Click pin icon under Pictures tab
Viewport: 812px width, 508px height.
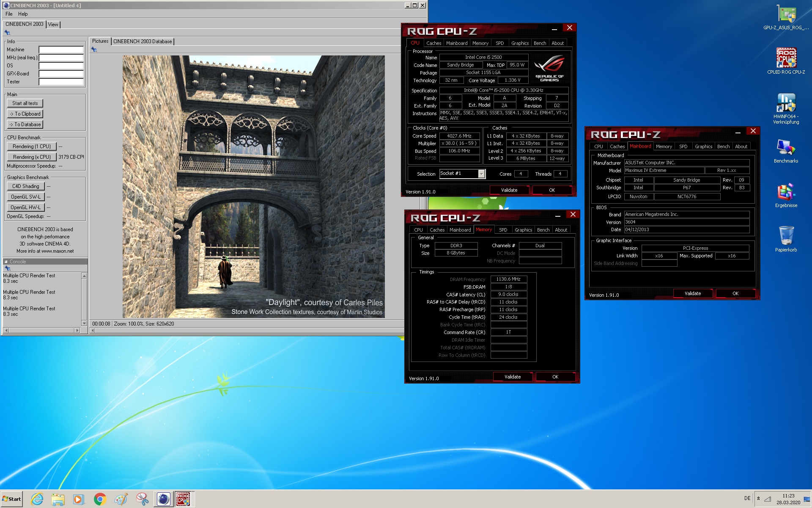(x=94, y=50)
